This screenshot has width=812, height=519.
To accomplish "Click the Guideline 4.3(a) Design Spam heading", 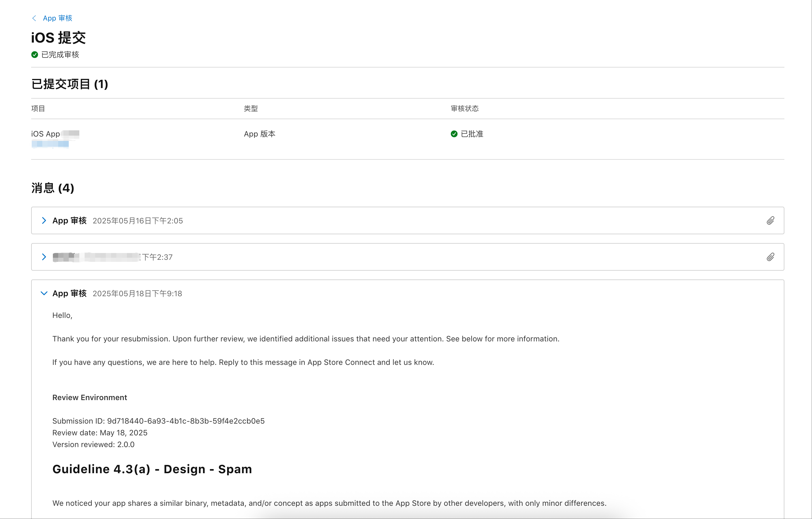I will coord(152,469).
